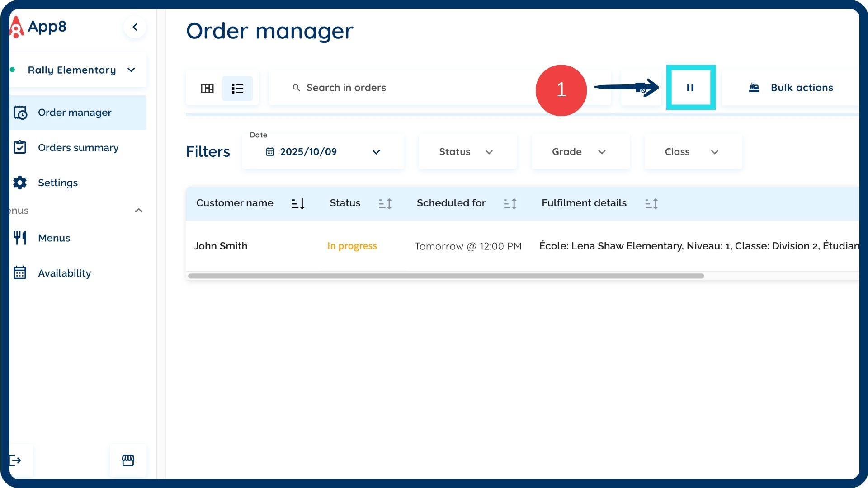The height and width of the screenshot is (488, 868).
Task: Sort by Fulfilment details column
Action: tap(651, 204)
